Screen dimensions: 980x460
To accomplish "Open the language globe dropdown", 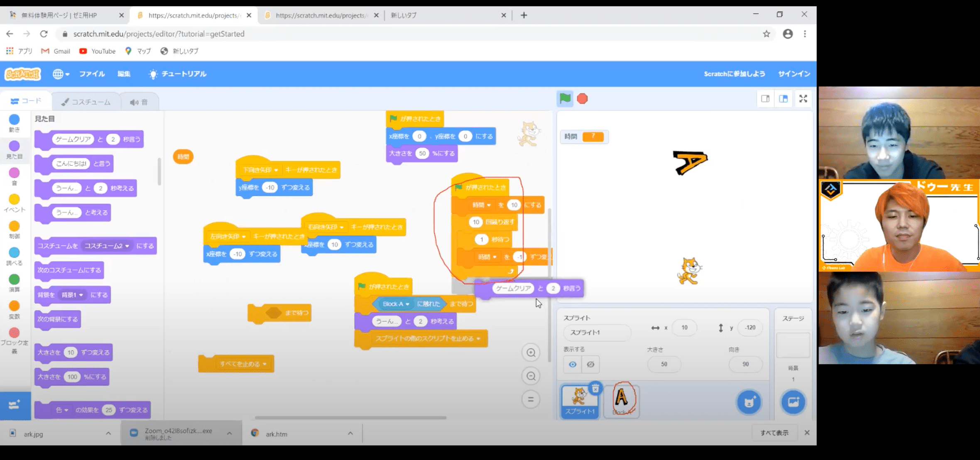I will [x=61, y=74].
